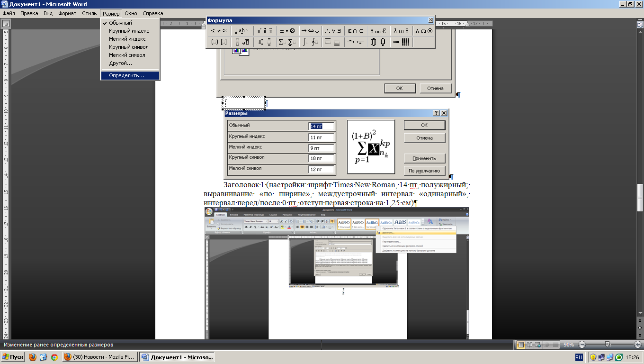The height and width of the screenshot is (364, 644).
Task: Choose Определить... from Размер menu
Action: point(130,75)
